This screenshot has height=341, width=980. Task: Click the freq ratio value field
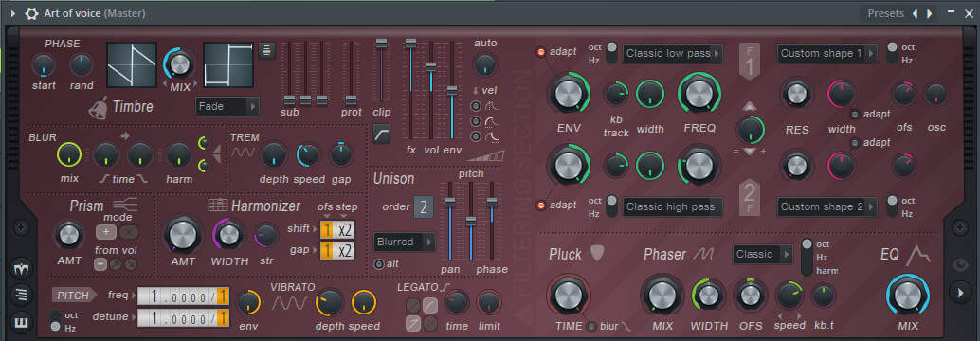coord(183,296)
